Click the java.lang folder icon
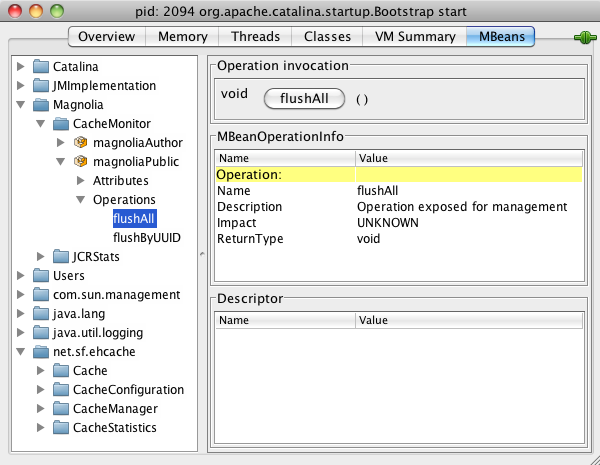The image size is (600, 465). pyautogui.click(x=41, y=313)
